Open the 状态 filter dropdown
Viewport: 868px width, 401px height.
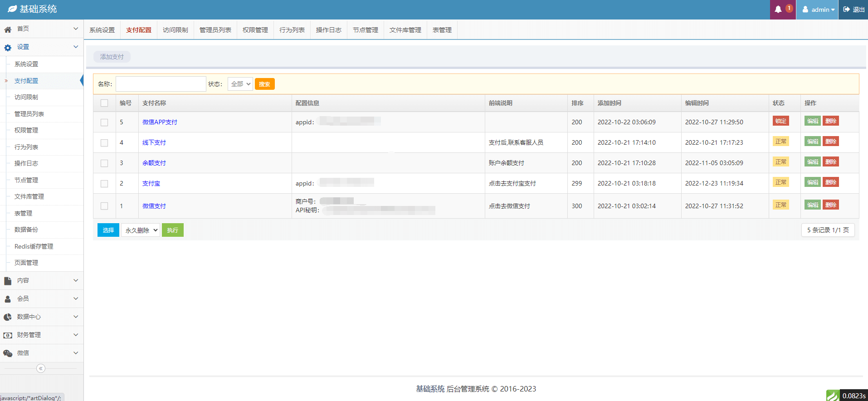tap(240, 84)
